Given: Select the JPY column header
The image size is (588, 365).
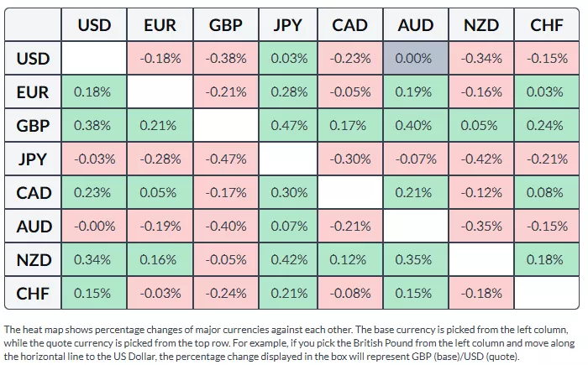Looking at the screenshot, I should (x=288, y=25).
